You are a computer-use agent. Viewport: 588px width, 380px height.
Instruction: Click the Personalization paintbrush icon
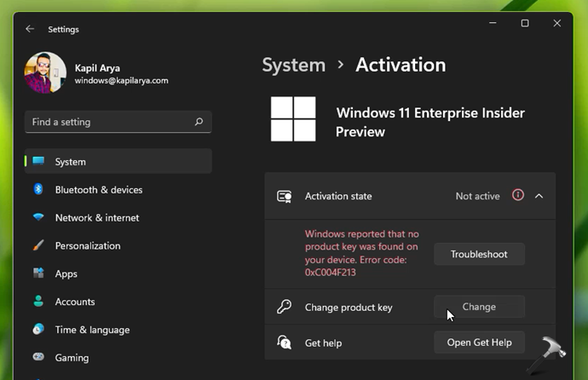tap(38, 245)
